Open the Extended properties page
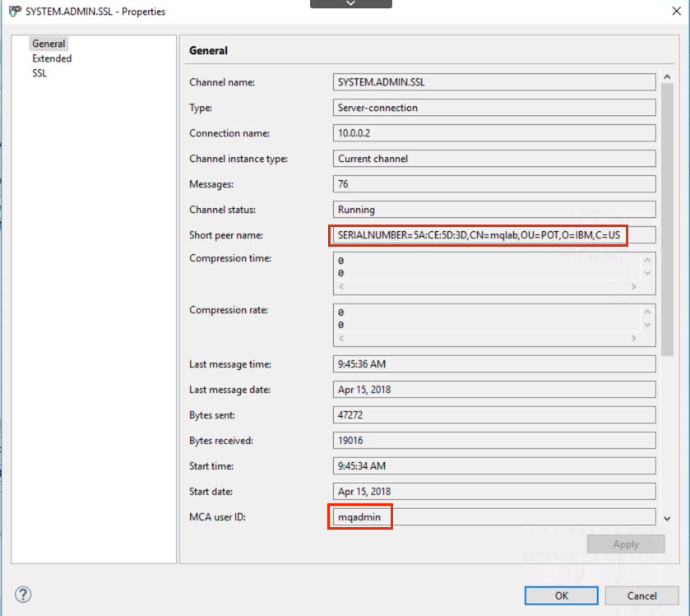 point(52,58)
